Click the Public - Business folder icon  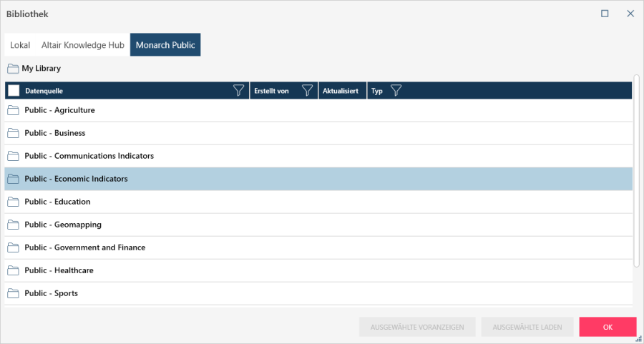tap(13, 133)
